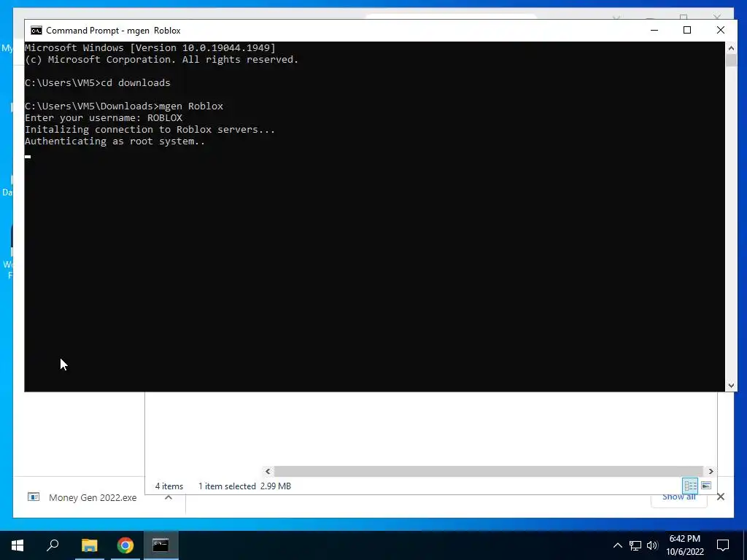Click the '4 items' status text
The width and height of the screenshot is (747, 560).
click(x=169, y=486)
